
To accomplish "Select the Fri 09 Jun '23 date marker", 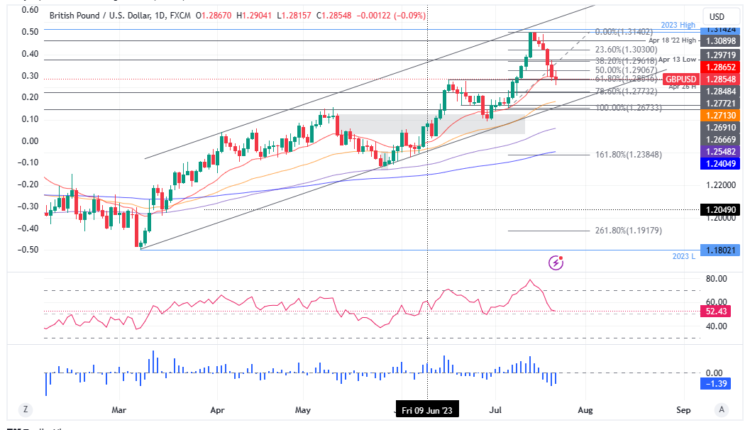I will [428, 410].
